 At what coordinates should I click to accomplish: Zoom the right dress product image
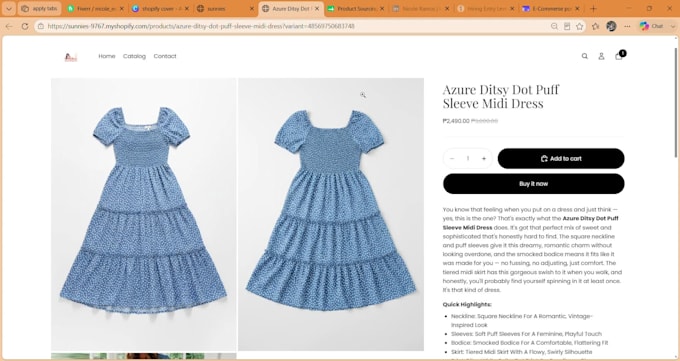point(331,214)
